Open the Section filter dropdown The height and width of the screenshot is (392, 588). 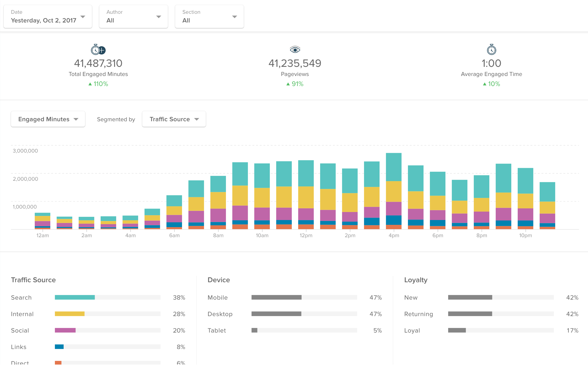click(x=209, y=16)
